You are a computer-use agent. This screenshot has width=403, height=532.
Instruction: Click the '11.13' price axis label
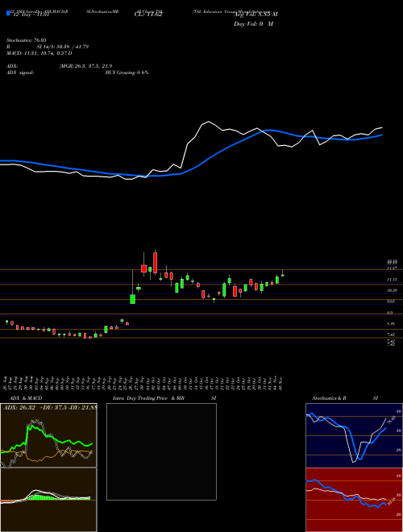click(x=392, y=279)
